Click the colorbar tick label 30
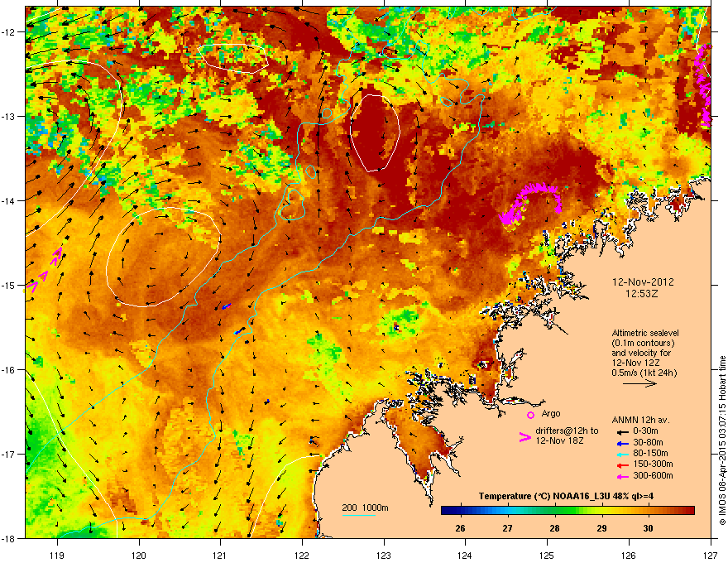Screen dimensions: 728x563 coord(648,528)
